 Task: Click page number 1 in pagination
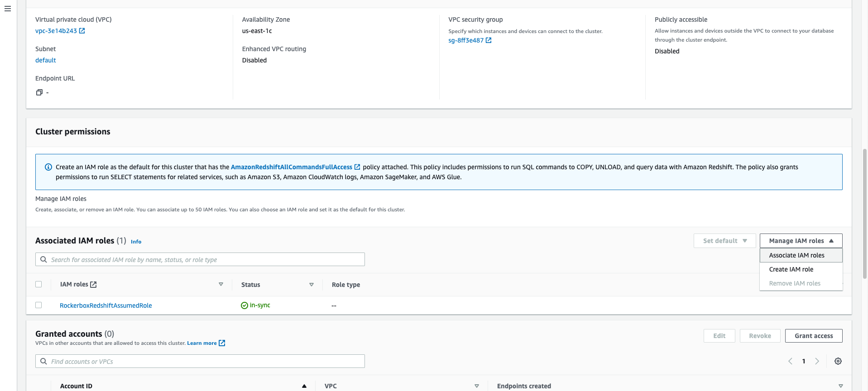click(804, 361)
